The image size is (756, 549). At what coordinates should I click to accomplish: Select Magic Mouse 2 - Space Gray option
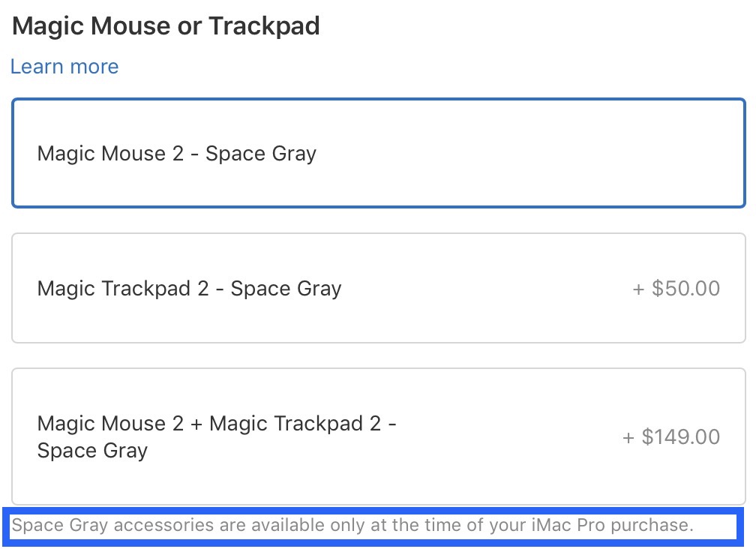(379, 153)
